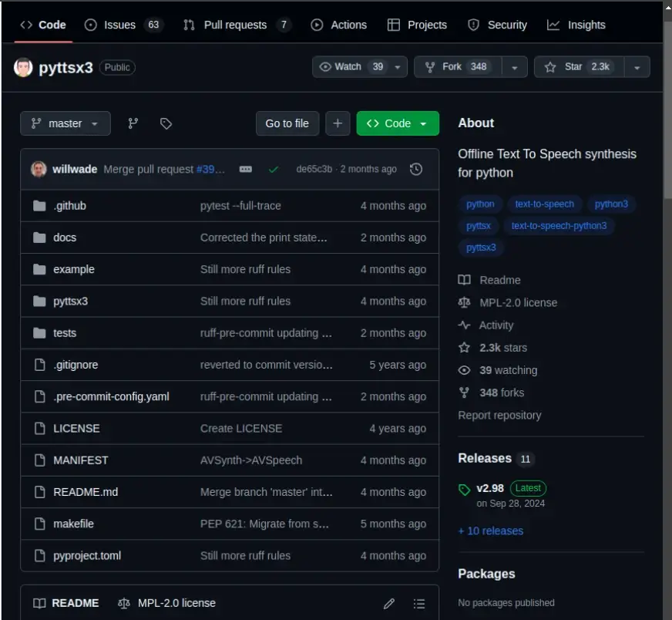Open the Pull requests tab
672x620 pixels.
237,25
